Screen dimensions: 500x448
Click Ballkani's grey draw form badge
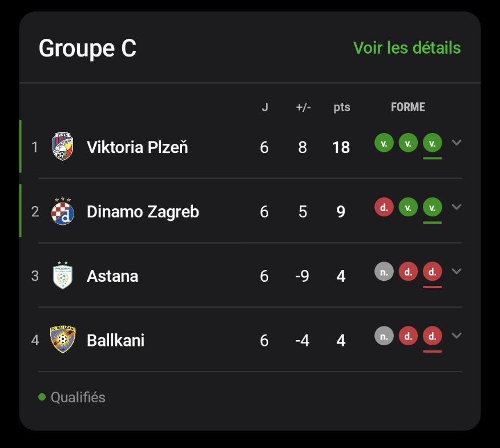pyautogui.click(x=384, y=337)
